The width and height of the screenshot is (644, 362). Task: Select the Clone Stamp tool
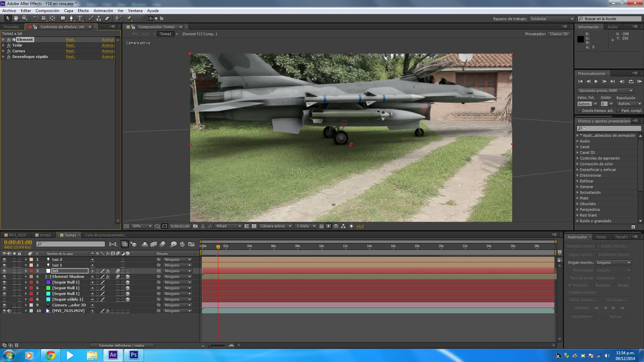(99, 18)
